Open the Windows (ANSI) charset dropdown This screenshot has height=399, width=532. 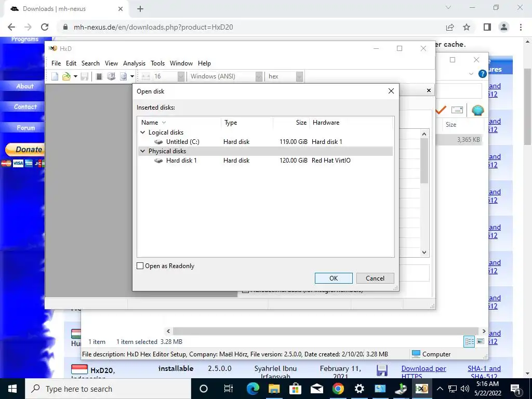pos(259,76)
